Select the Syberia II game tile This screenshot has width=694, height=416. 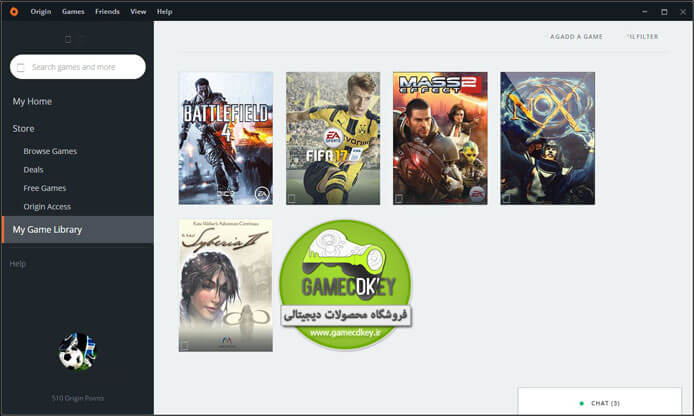click(x=226, y=285)
